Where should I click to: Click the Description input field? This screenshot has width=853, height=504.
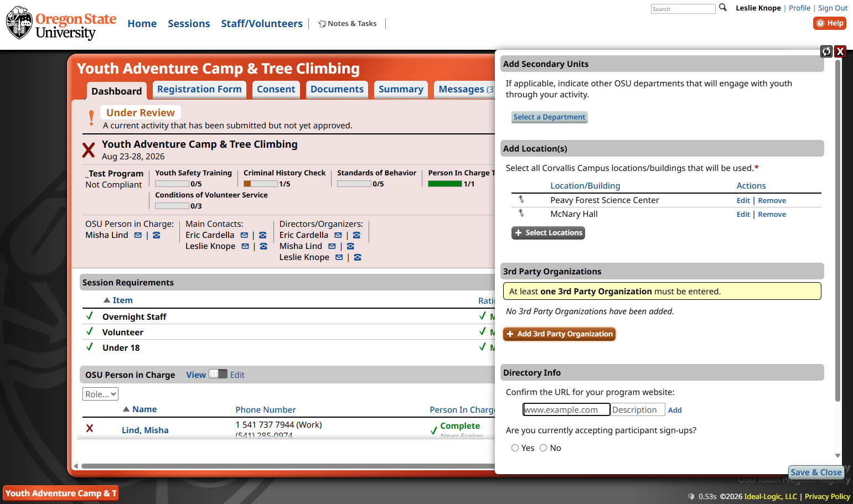point(637,409)
